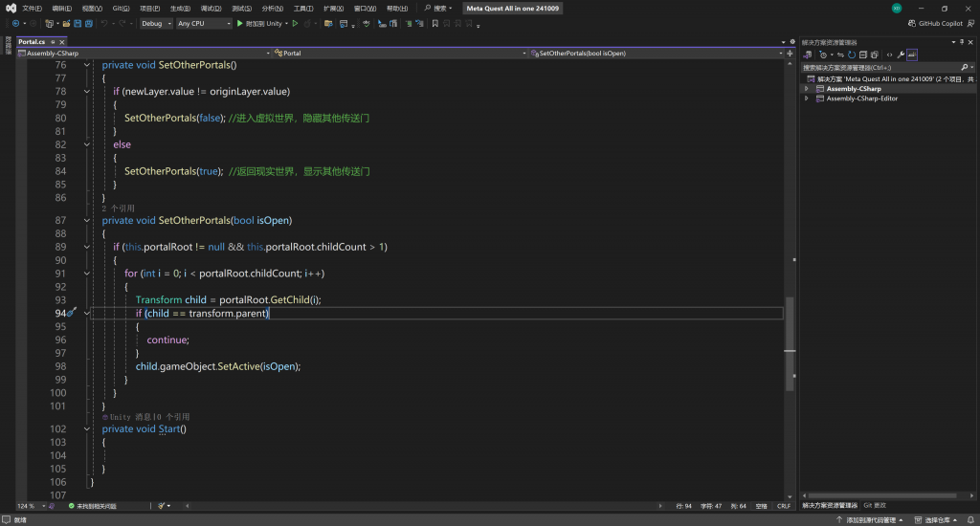
Task: Click the view code icon in Solution Explorer
Action: click(x=889, y=55)
